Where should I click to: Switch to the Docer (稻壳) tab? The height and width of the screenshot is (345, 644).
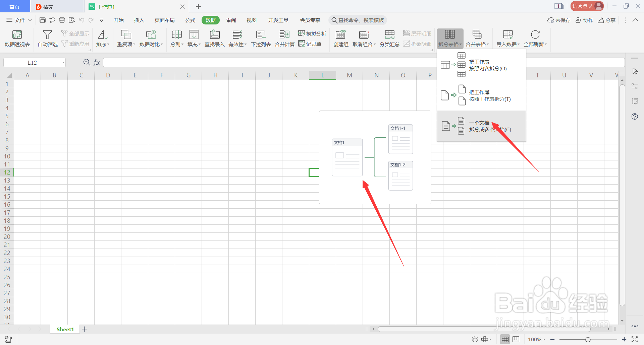57,6
